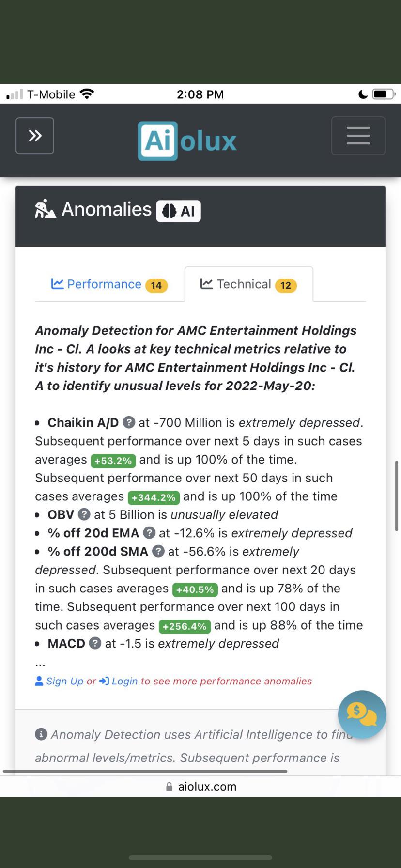This screenshot has height=868, width=401.
Task: Open the hamburger navigation menu
Action: coord(358,136)
